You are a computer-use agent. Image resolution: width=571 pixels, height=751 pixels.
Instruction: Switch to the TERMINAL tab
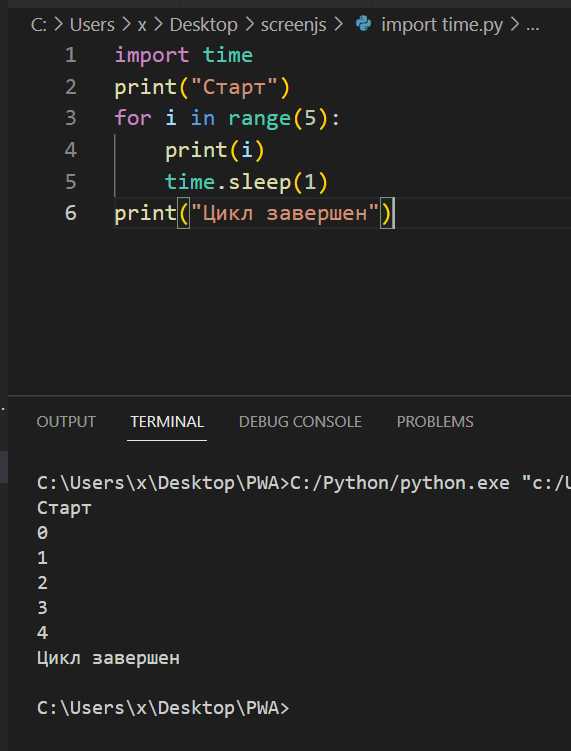click(167, 422)
